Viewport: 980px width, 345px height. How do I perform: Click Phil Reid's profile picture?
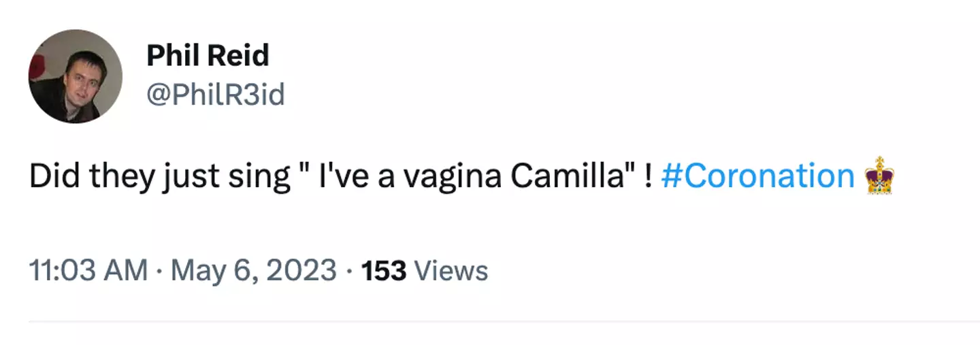click(75, 76)
